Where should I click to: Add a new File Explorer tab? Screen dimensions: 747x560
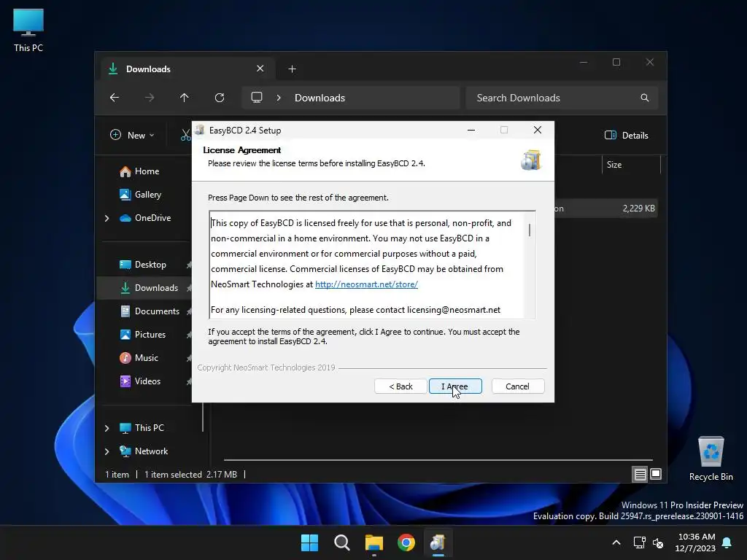pyautogui.click(x=292, y=69)
